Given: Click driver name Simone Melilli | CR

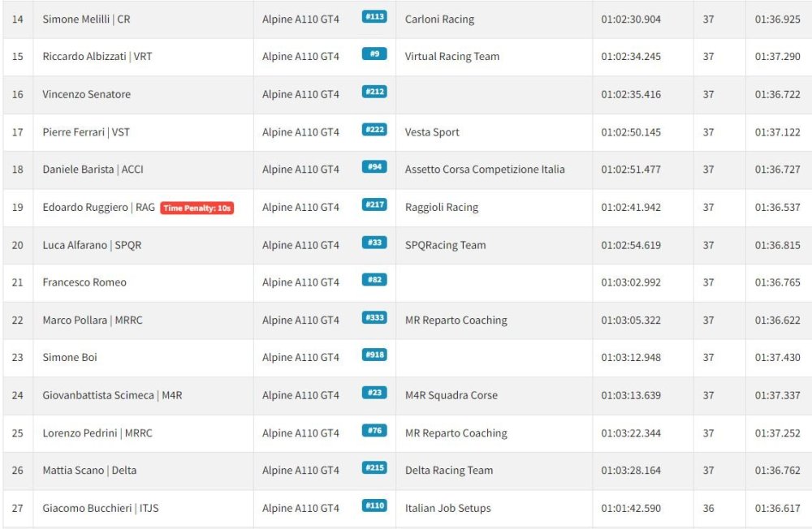Looking at the screenshot, I should tap(87, 19).
